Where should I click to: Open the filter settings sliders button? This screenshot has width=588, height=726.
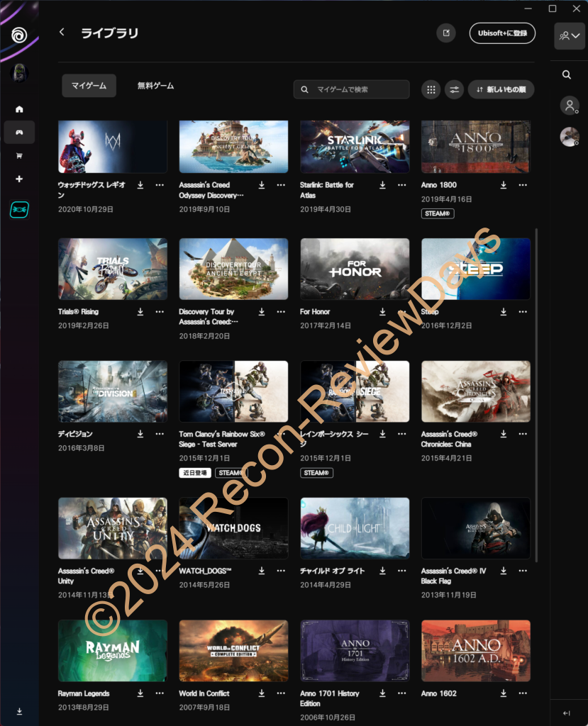pos(454,89)
